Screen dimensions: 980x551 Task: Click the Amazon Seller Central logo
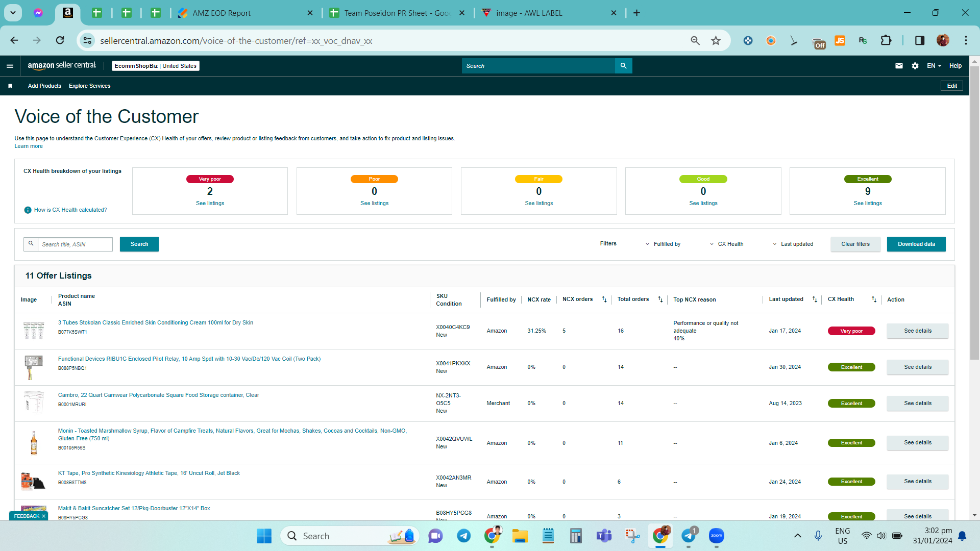[x=62, y=65]
